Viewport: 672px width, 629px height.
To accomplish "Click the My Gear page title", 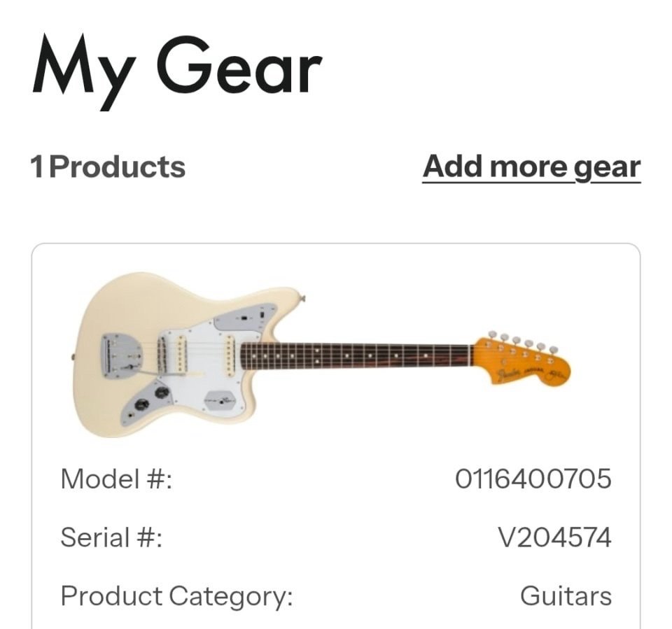I will point(177,69).
